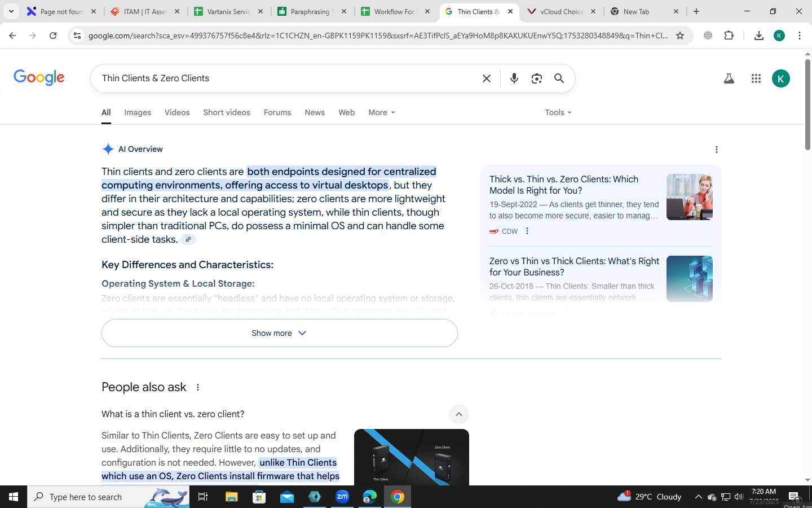
Task: Switch to Vartanix Service browser tab
Action: coord(228,11)
